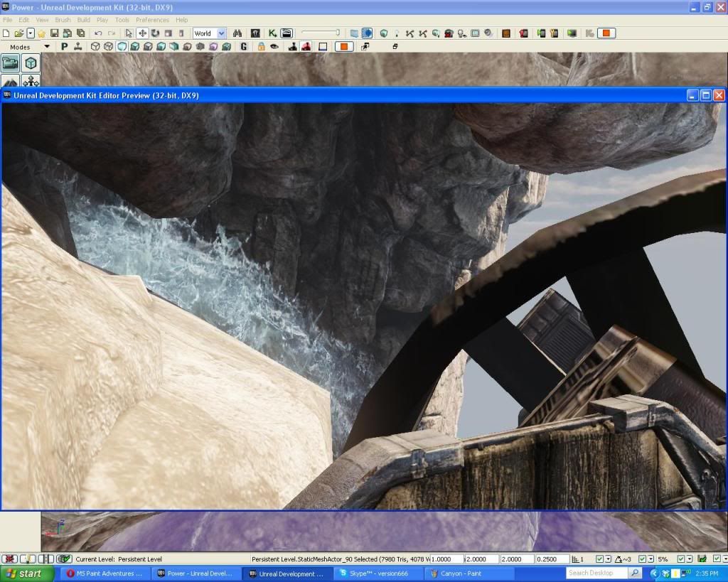Toggle the eye visibility icon

(274, 47)
